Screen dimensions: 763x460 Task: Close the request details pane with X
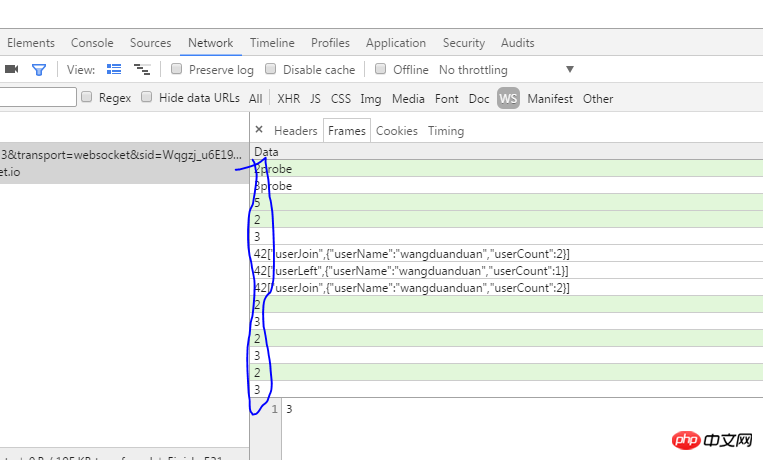[259, 130]
